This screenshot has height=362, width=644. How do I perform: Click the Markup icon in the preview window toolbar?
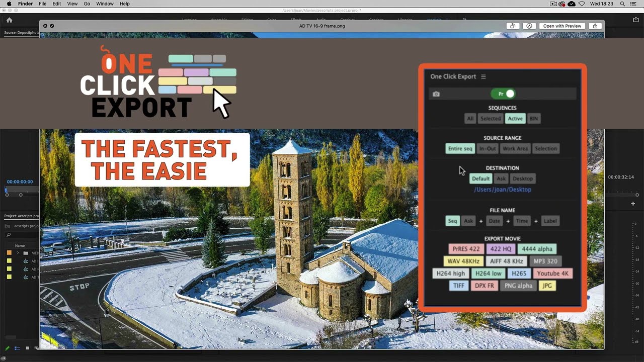pyautogui.click(x=529, y=26)
